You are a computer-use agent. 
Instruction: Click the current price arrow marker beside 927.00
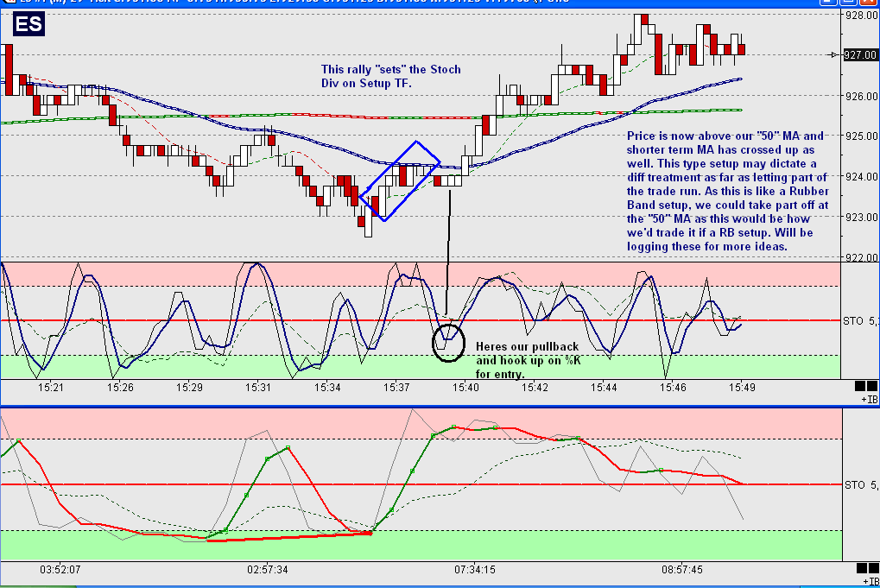pos(834,55)
